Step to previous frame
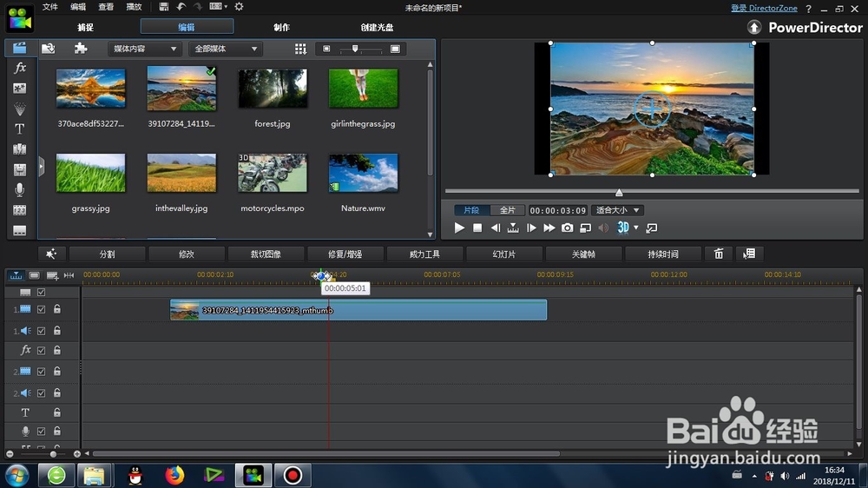 (496, 228)
